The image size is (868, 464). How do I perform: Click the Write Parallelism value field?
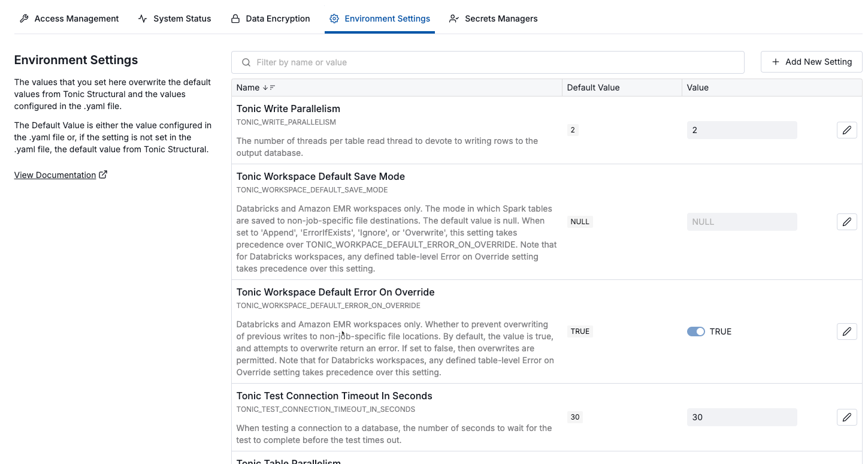coord(742,130)
